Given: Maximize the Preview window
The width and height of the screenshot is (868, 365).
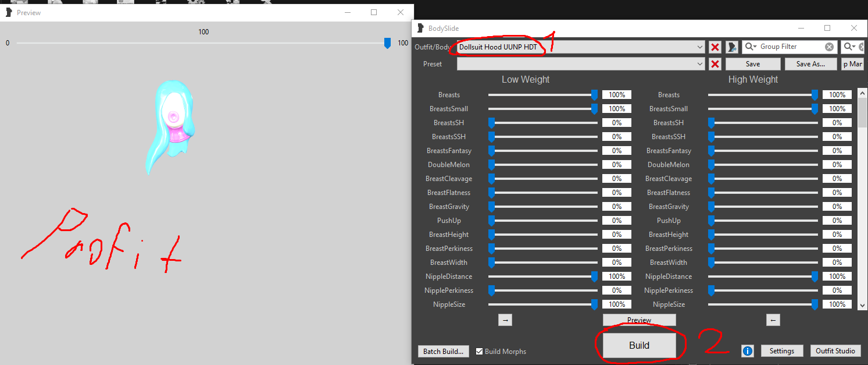Looking at the screenshot, I should [374, 12].
